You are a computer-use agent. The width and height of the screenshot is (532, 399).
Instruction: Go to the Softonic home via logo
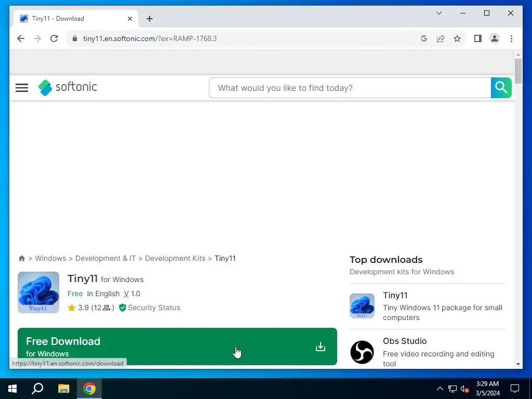click(x=68, y=87)
